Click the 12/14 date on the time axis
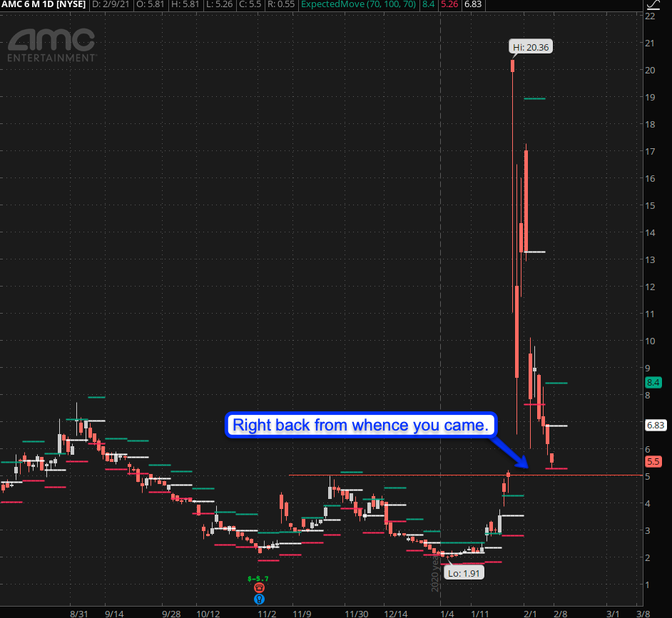 tap(396, 613)
